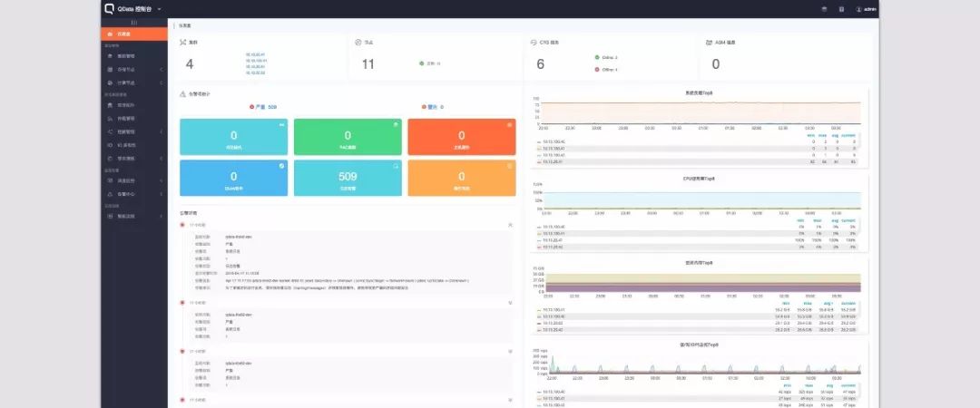Open the red-orange card showing 0
Viewport: 980px width, 408px height.
462,137
